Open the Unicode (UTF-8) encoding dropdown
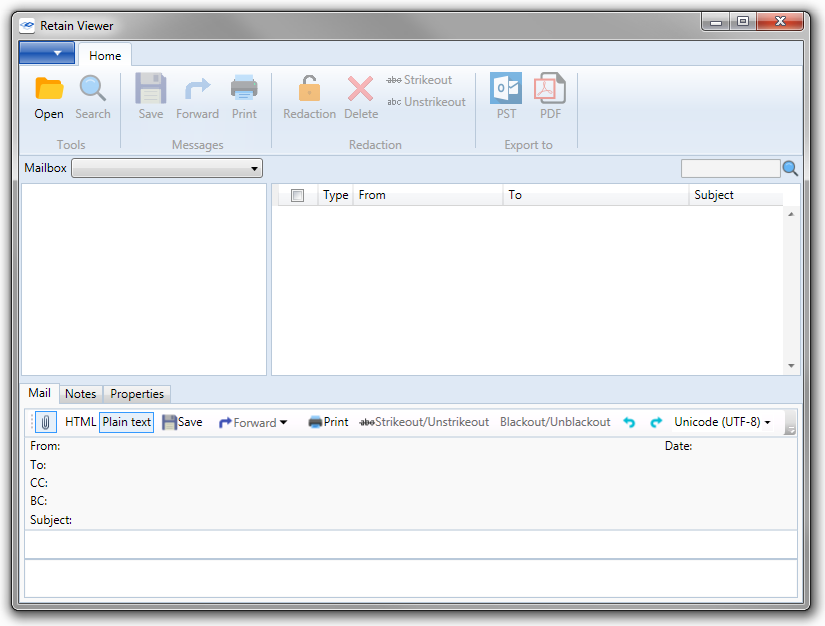The image size is (825, 626). click(722, 422)
